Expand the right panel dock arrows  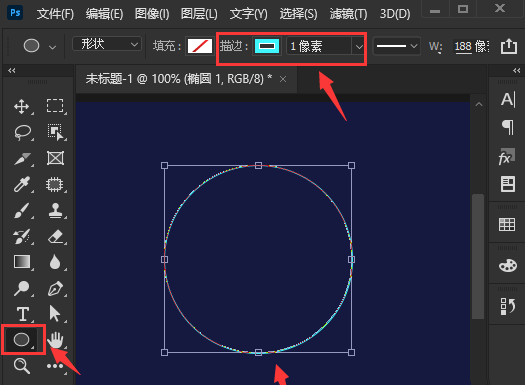coord(517,70)
